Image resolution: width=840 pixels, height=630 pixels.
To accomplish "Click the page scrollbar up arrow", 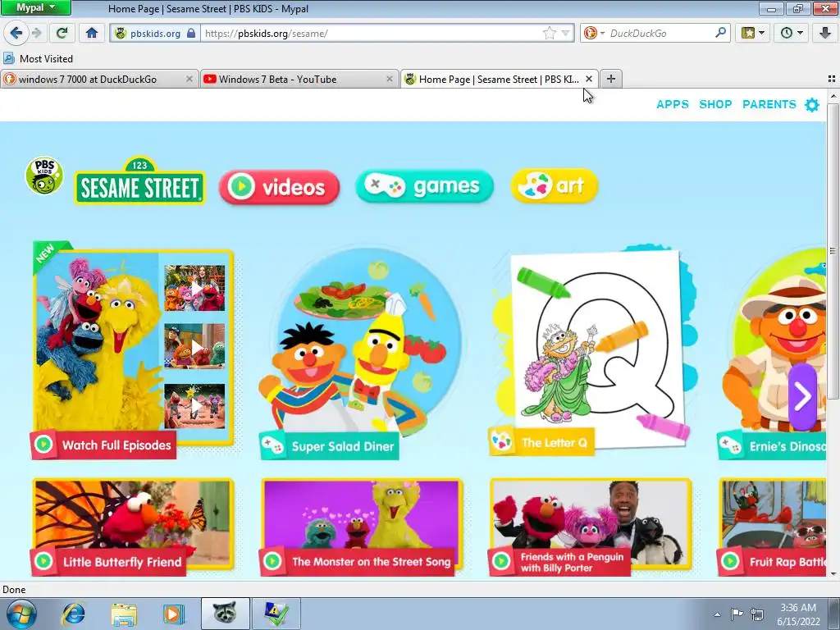I will click(833, 97).
